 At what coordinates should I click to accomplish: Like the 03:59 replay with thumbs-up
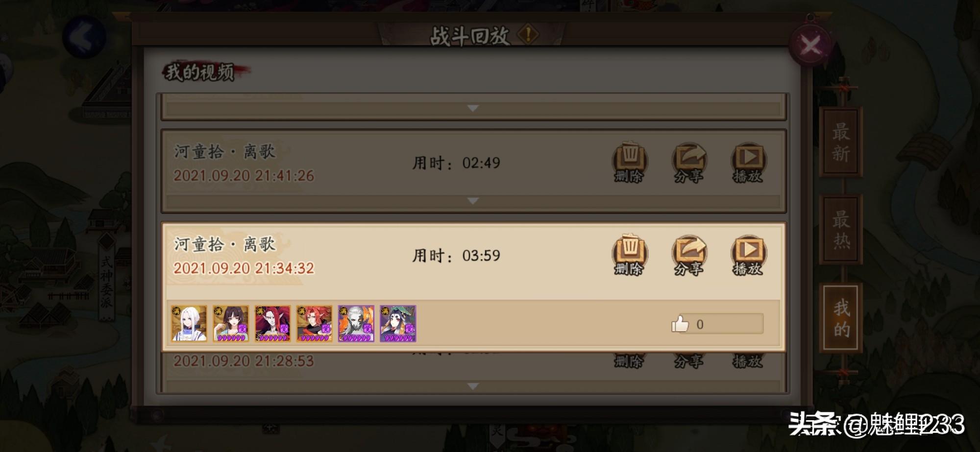pyautogui.click(x=680, y=324)
